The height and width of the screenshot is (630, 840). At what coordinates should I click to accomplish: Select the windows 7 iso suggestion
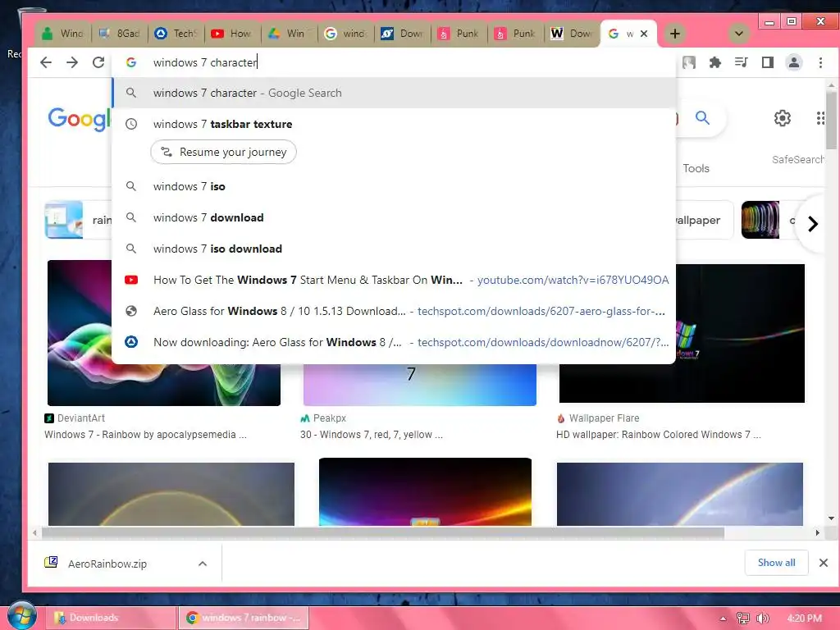point(394,186)
